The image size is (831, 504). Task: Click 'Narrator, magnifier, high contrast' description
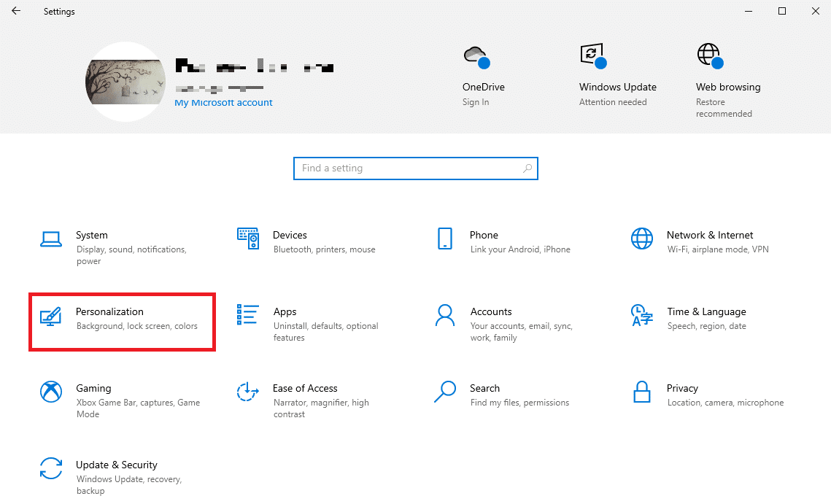[321, 408]
